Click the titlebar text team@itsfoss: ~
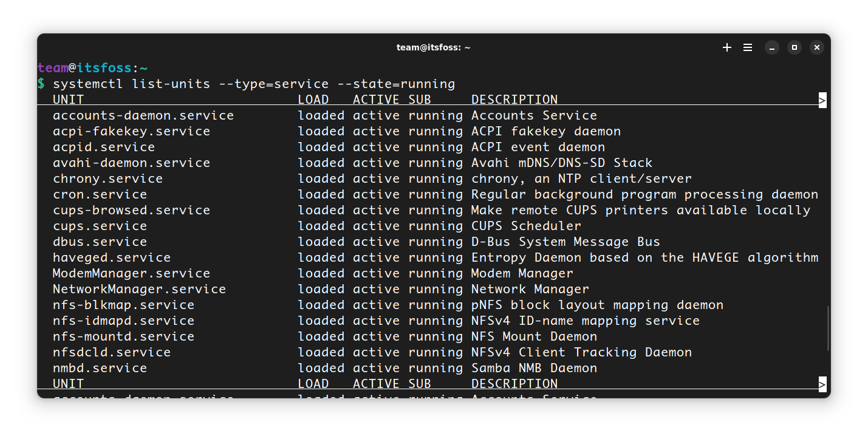The height and width of the screenshot is (439, 868). coord(433,47)
